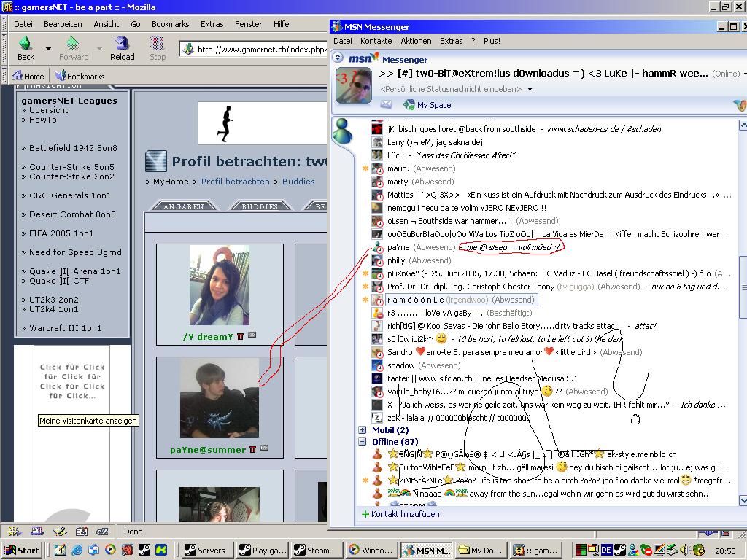Open the Bookmarks folder in Mozilla's personal toolbar

[x=80, y=76]
